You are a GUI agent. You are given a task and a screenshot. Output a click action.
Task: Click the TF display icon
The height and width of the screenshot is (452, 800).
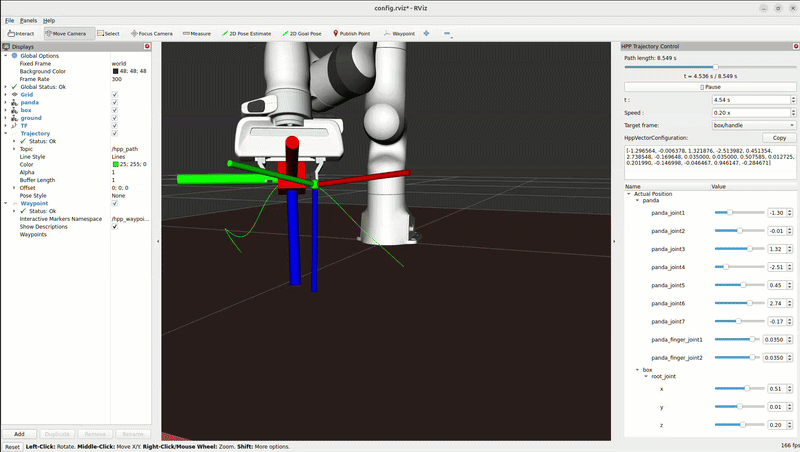coord(14,125)
